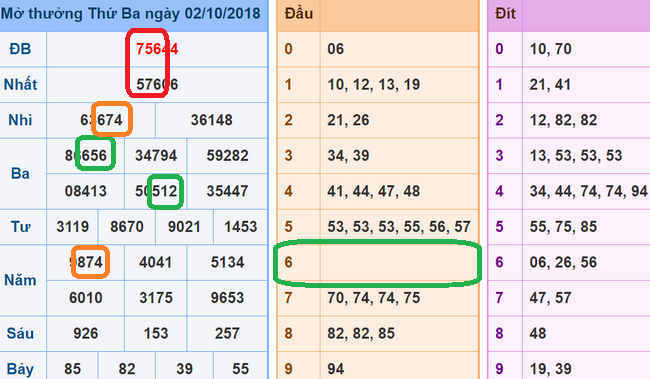This screenshot has height=379, width=650.
Task: Click the Năm prize number 9653
Action: point(228,298)
